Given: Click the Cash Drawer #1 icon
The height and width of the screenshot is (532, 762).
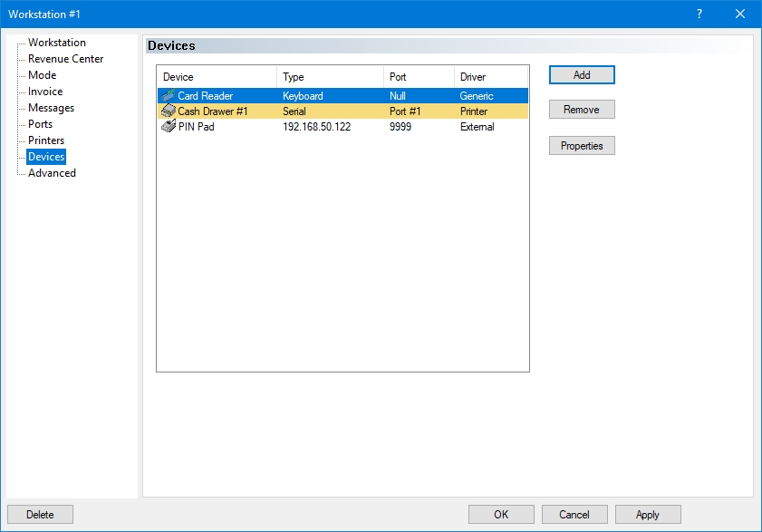Looking at the screenshot, I should pos(169,111).
